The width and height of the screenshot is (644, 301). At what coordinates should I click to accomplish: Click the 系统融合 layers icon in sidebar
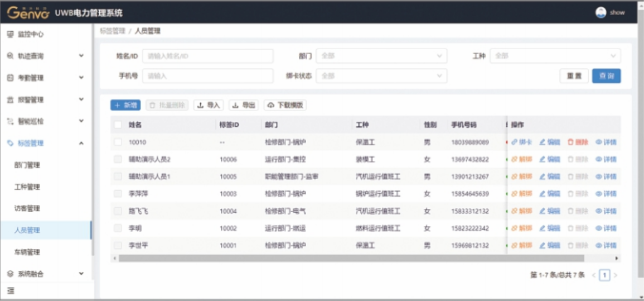coord(11,274)
